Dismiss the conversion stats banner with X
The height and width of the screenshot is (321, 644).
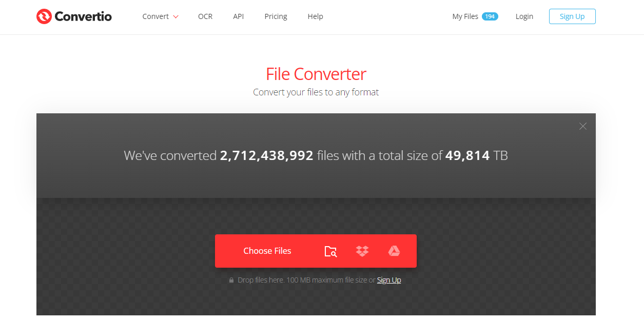[582, 126]
